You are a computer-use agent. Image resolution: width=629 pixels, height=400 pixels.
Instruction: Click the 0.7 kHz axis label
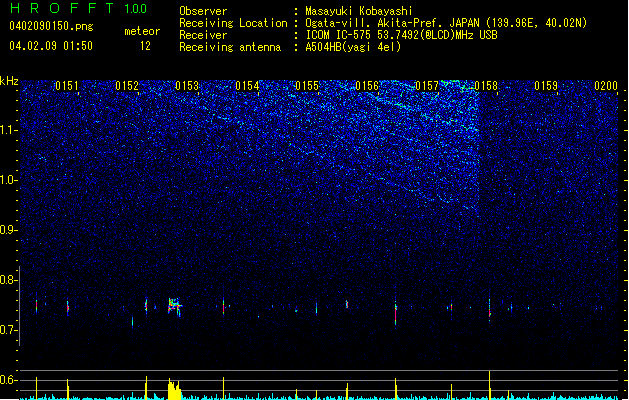tap(8, 330)
